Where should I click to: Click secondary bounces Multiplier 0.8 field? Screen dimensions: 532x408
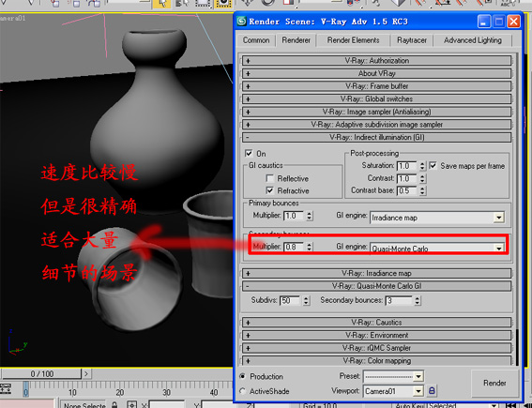click(293, 247)
